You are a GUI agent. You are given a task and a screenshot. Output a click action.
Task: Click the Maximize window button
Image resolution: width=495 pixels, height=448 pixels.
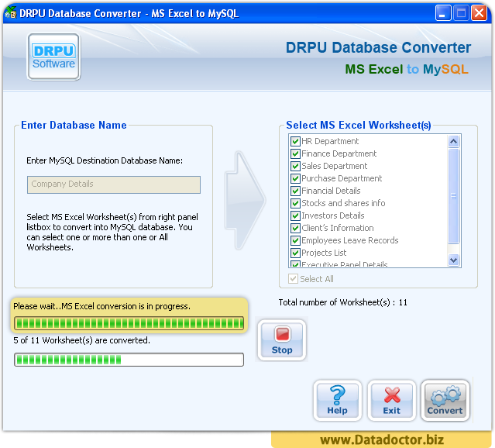[461, 13]
